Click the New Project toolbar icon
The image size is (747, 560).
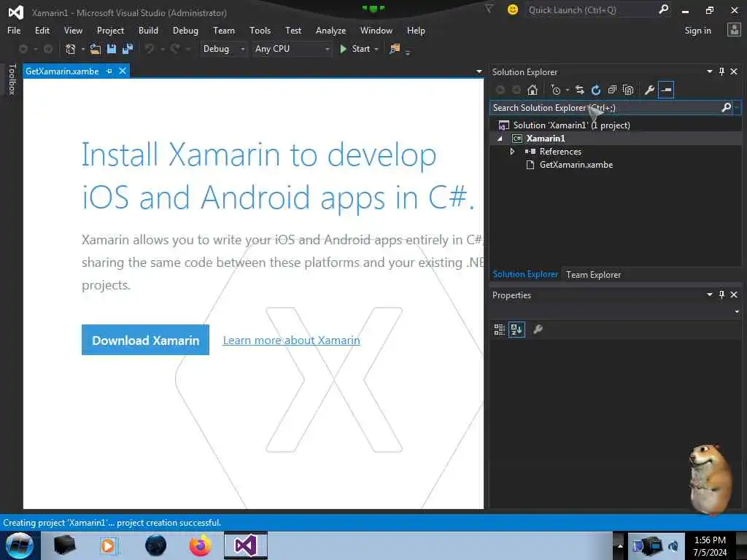(x=71, y=49)
